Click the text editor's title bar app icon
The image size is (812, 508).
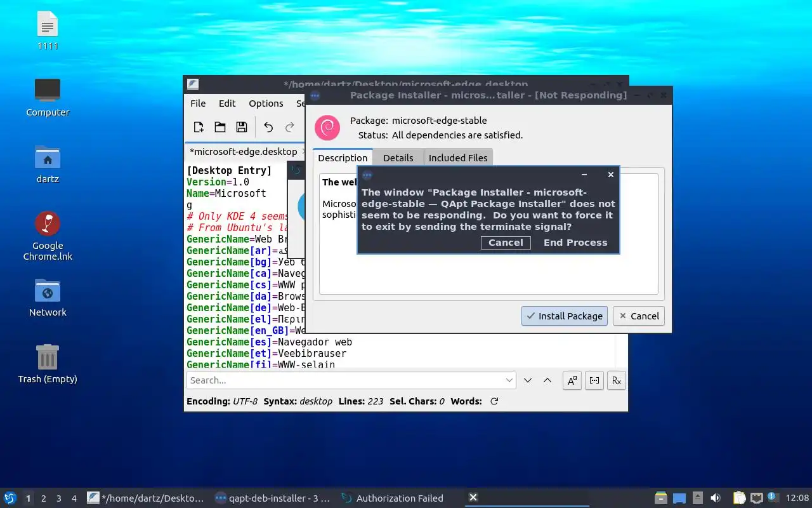pos(193,84)
